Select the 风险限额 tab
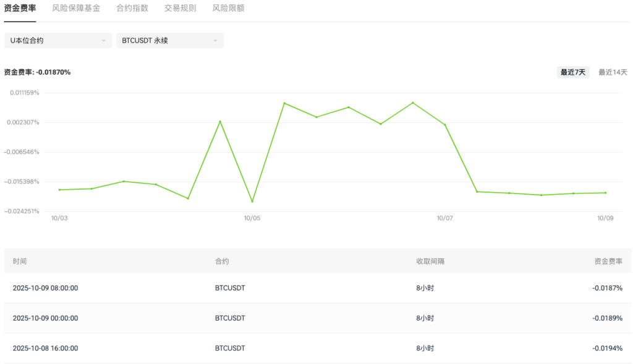 coord(228,9)
